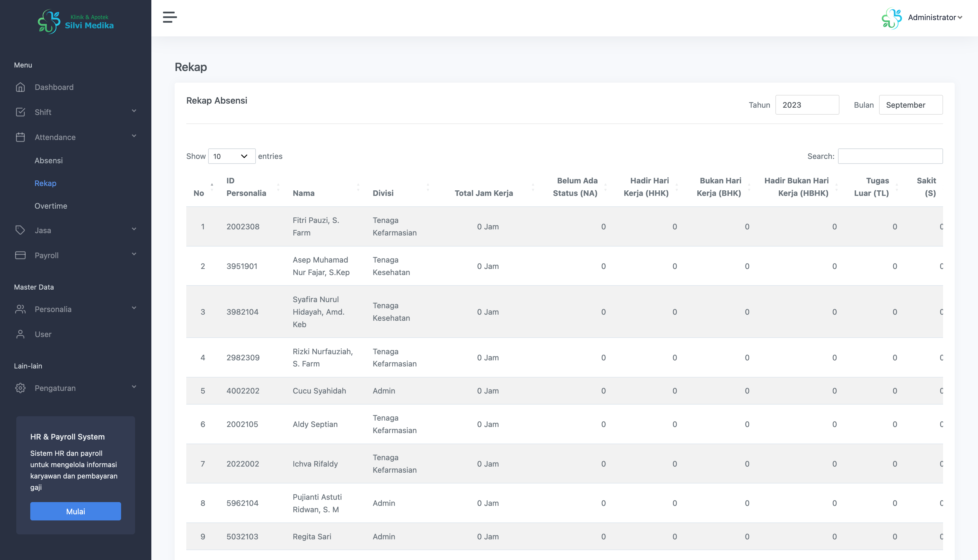This screenshot has height=560, width=978.
Task: Open the Shift menu item
Action: pyautogui.click(x=43, y=112)
